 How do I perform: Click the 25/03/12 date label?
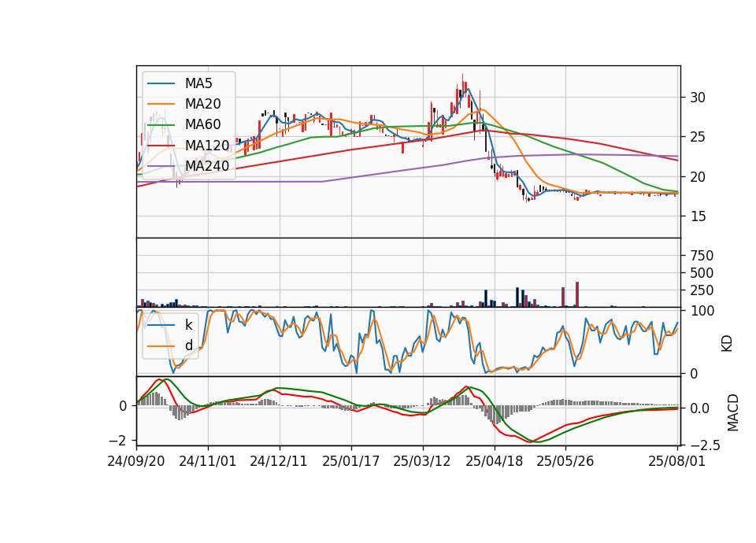[x=422, y=461]
